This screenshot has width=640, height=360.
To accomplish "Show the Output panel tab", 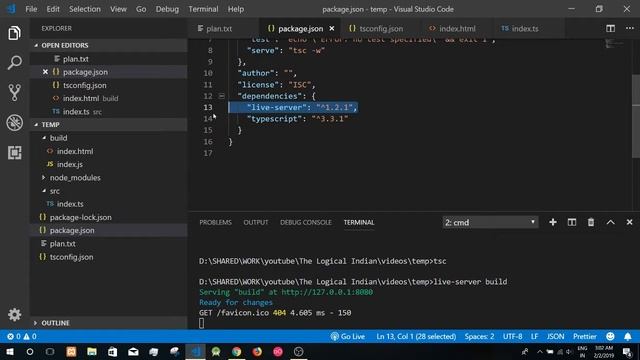I will (256, 222).
